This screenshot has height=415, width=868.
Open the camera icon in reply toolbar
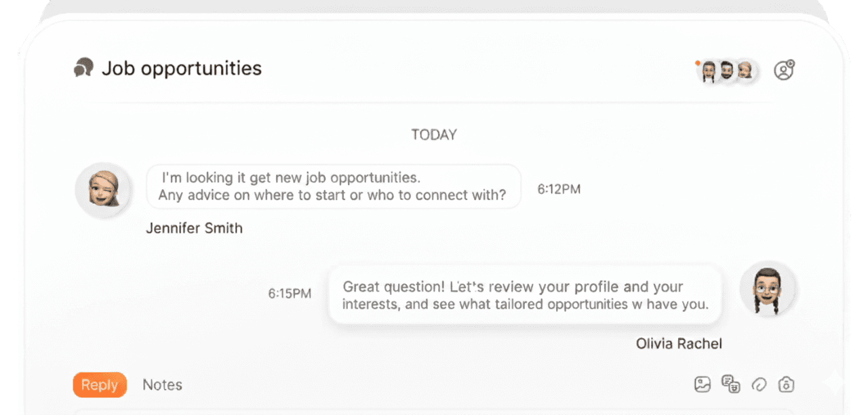tap(786, 384)
